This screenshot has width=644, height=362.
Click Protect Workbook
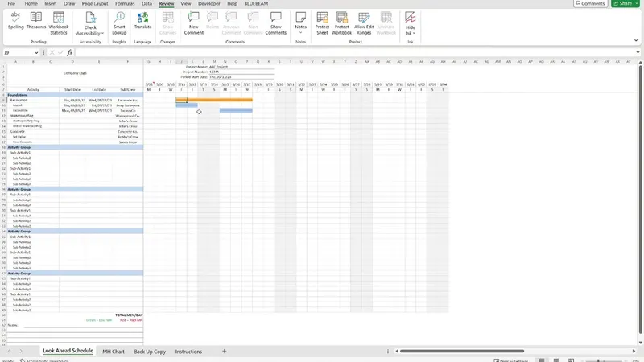pos(341,23)
